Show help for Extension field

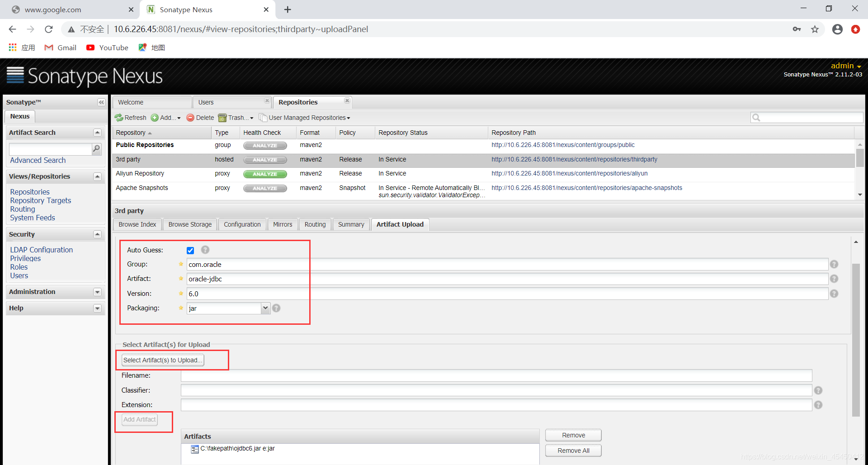click(818, 405)
